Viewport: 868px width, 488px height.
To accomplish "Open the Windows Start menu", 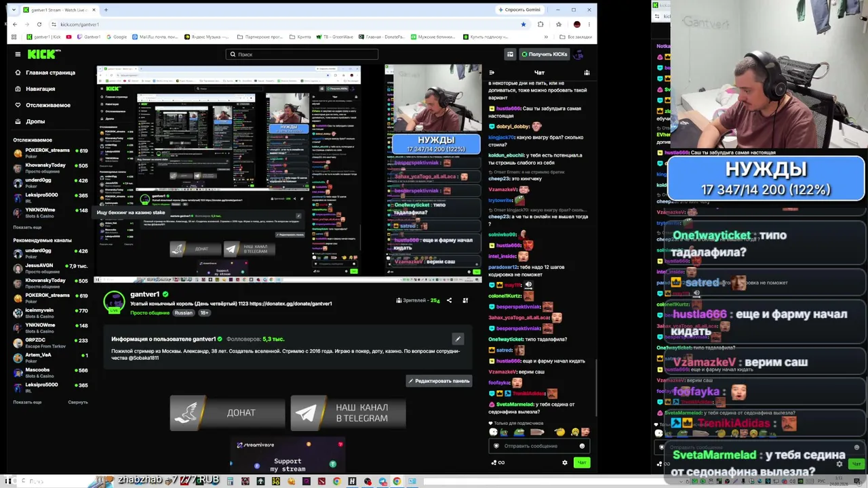I will tap(9, 481).
